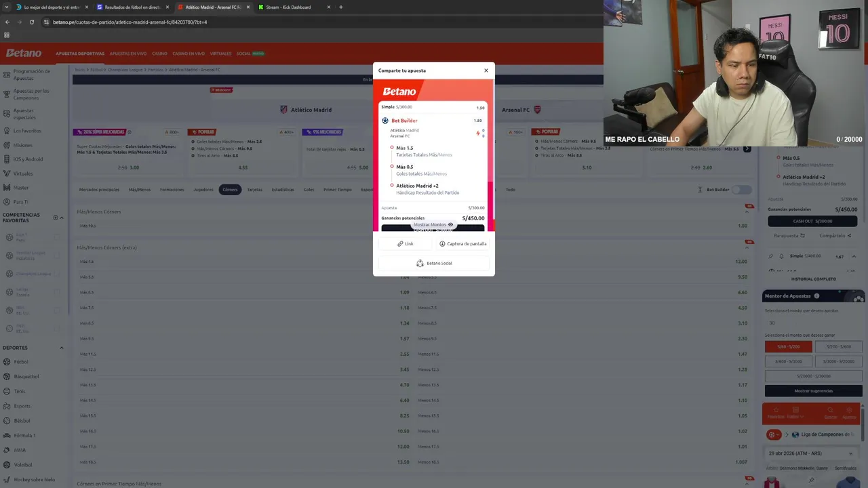868x488 pixels.
Task: Select Formaciones market tab
Action: tap(172, 190)
